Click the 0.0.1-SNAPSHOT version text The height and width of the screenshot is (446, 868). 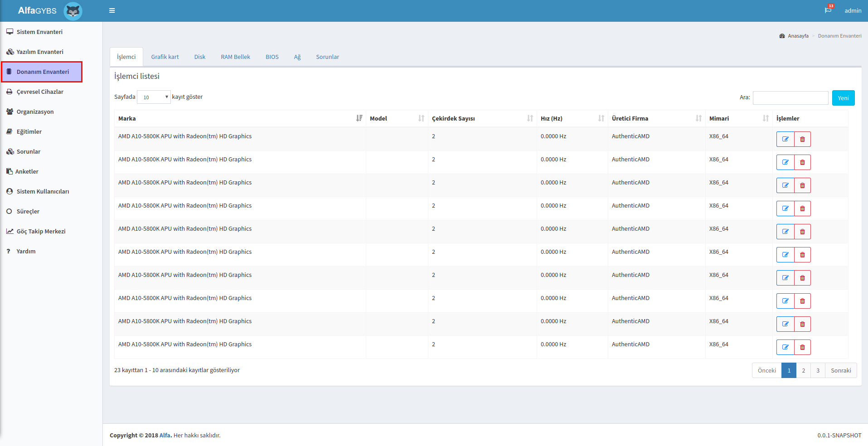[x=839, y=435]
